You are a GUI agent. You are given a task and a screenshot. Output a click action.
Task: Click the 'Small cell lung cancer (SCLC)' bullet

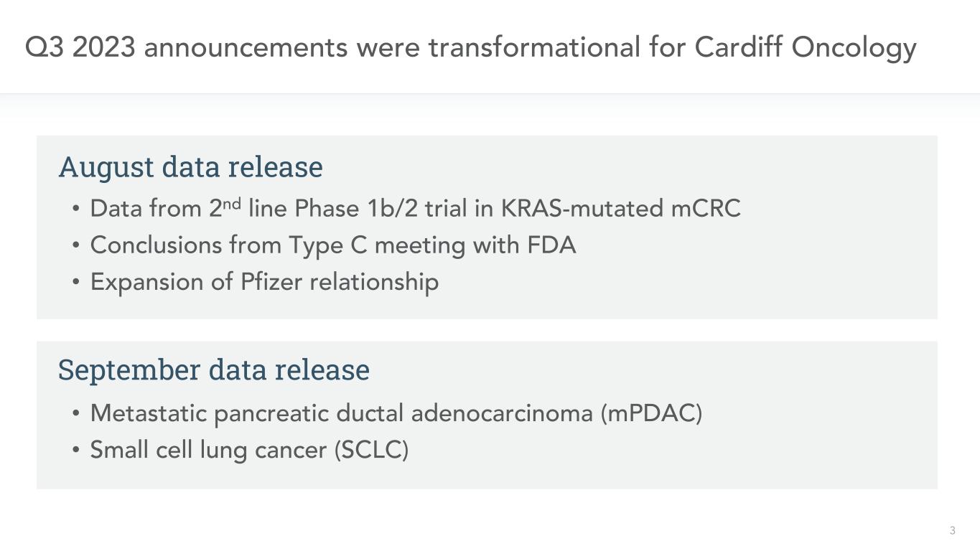click(x=248, y=451)
